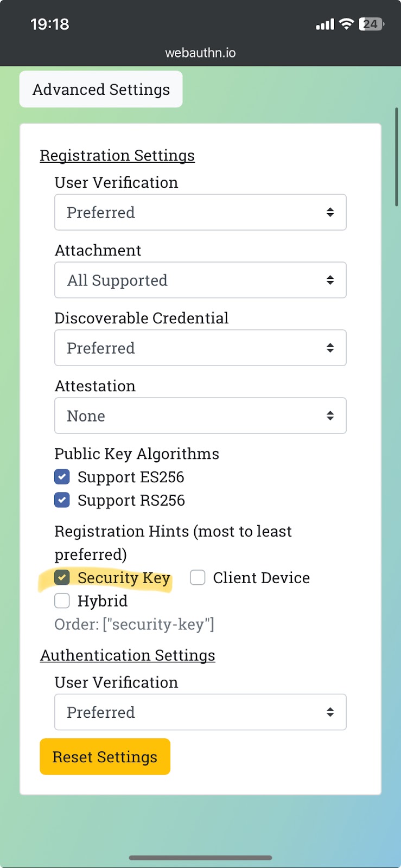Viewport: 401px width, 868px height.
Task: Tap the Wi-Fi status icon
Action: 346,24
